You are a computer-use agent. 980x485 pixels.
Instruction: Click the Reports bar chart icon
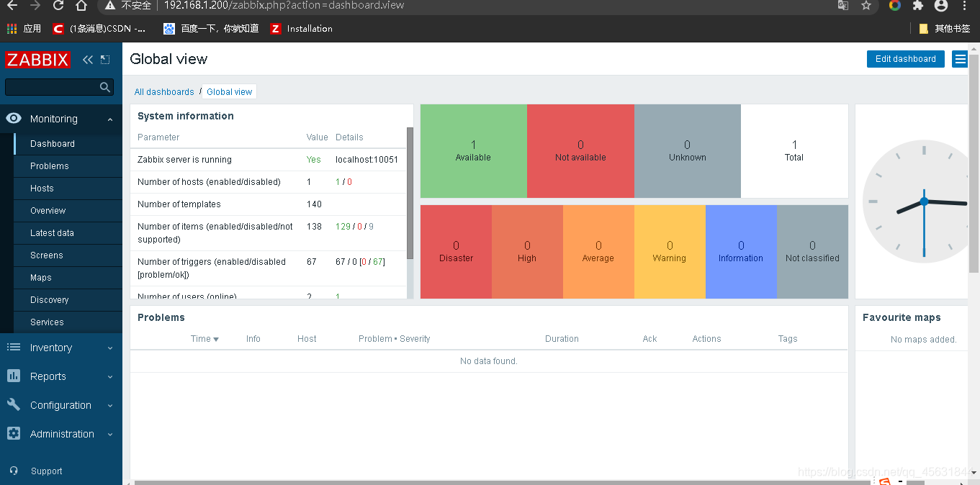13,376
